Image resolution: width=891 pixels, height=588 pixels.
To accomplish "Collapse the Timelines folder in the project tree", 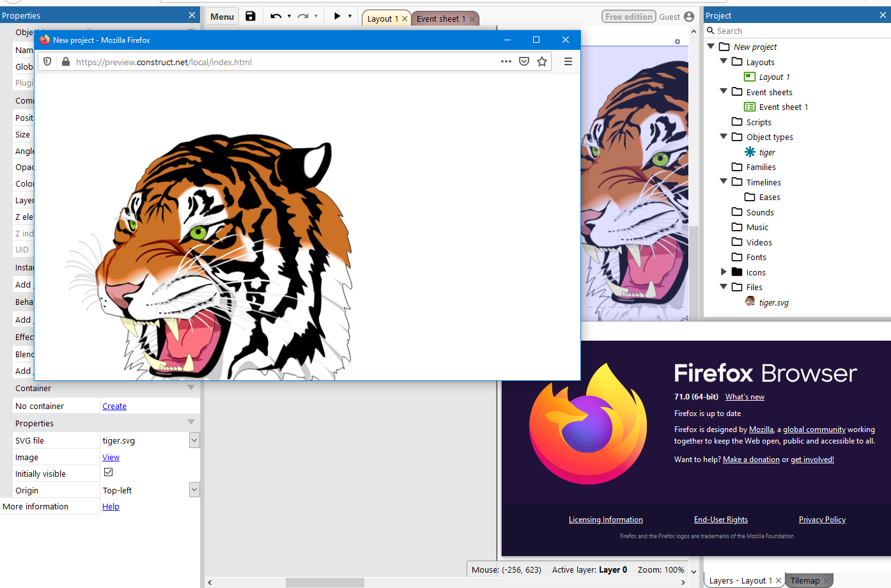I will pyautogui.click(x=724, y=182).
